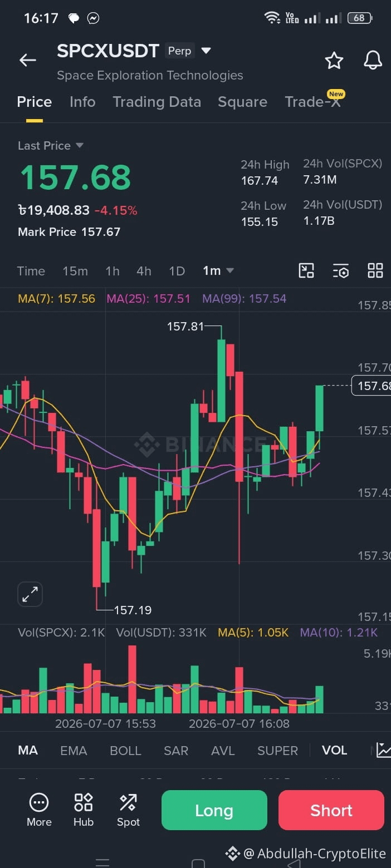
Task: Tap the 157.81 high marker
Action: (185, 326)
